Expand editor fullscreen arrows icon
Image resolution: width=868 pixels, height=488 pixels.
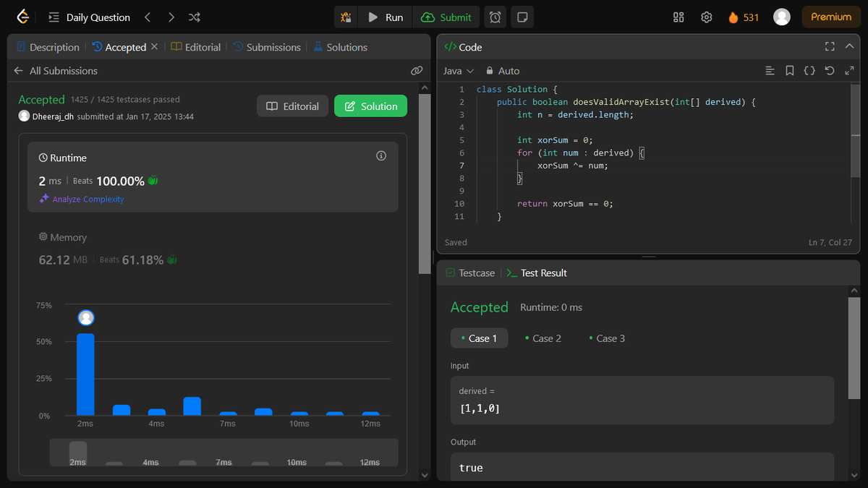pos(849,71)
